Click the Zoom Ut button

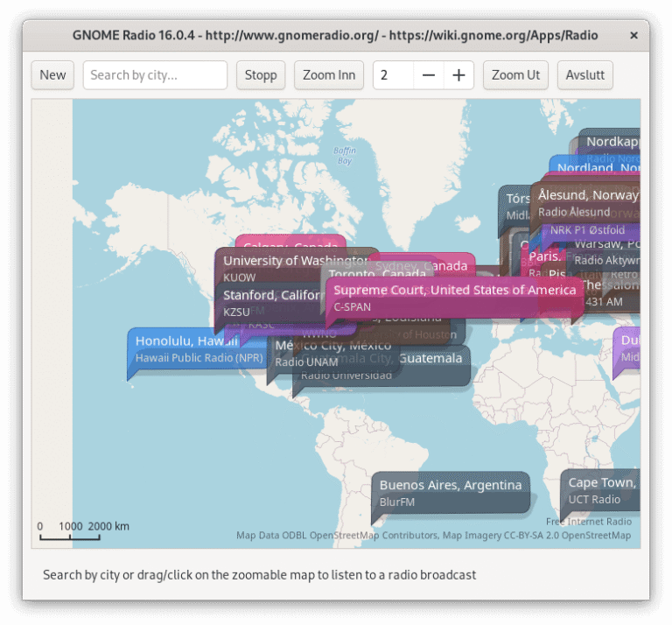pos(515,75)
